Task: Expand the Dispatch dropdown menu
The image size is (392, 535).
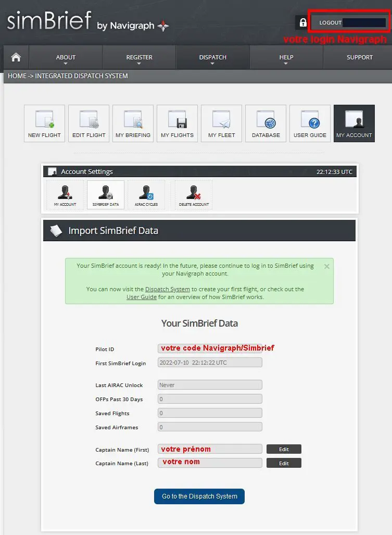Action: pos(212,58)
